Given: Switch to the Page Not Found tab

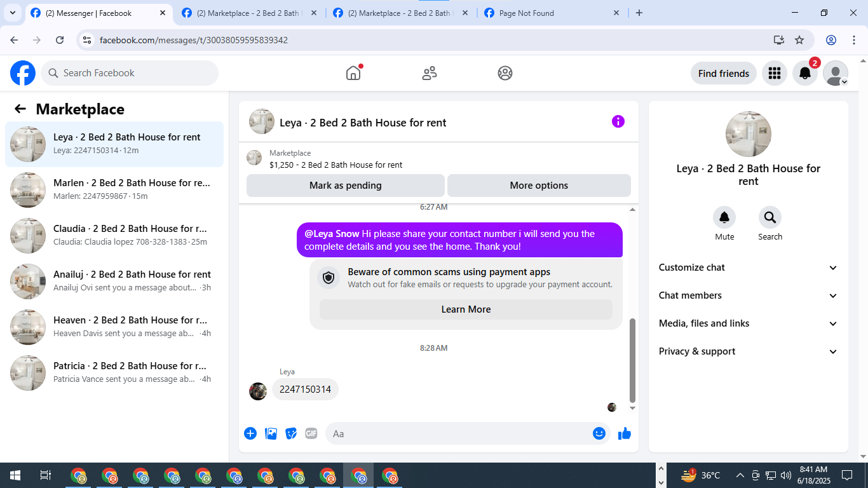Looking at the screenshot, I should tap(552, 13).
